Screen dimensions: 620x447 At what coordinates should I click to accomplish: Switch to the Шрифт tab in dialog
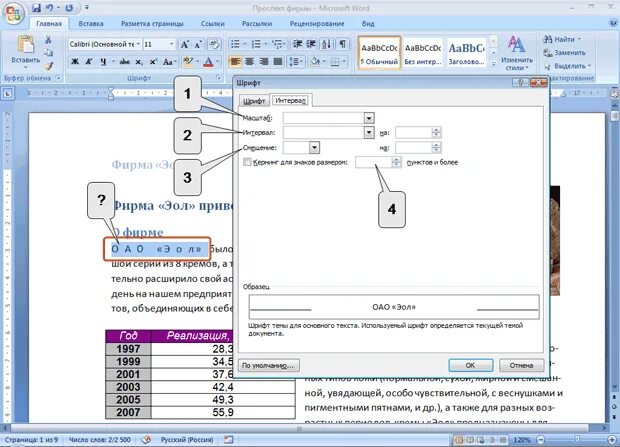[x=254, y=101]
